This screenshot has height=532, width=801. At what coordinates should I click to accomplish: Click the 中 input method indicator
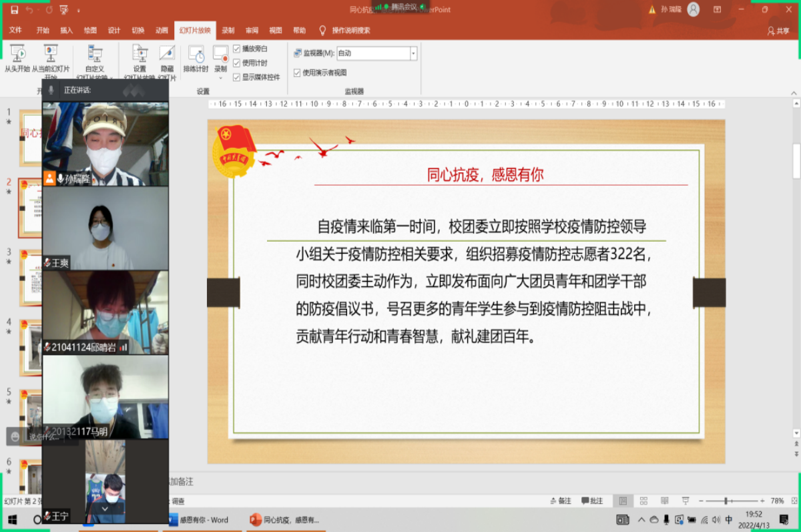tap(729, 520)
